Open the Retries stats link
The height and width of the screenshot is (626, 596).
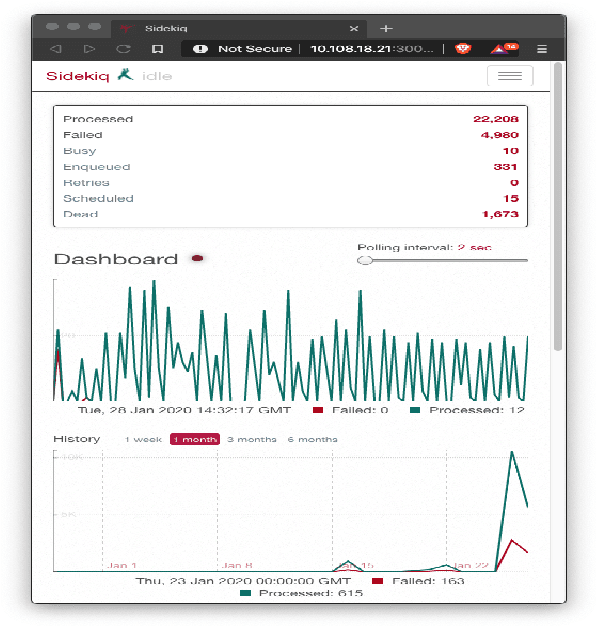click(x=87, y=183)
